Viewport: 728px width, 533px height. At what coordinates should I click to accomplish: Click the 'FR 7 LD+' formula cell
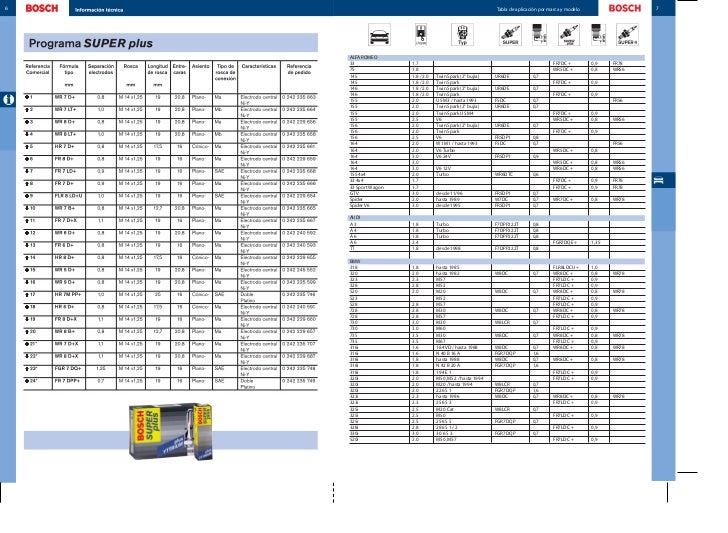pos(65,171)
